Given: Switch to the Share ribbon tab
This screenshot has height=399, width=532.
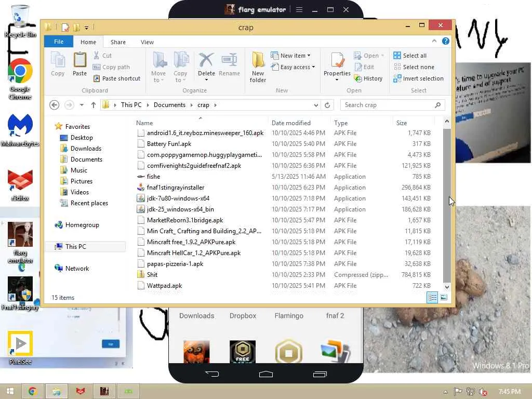Looking at the screenshot, I should coord(118,42).
